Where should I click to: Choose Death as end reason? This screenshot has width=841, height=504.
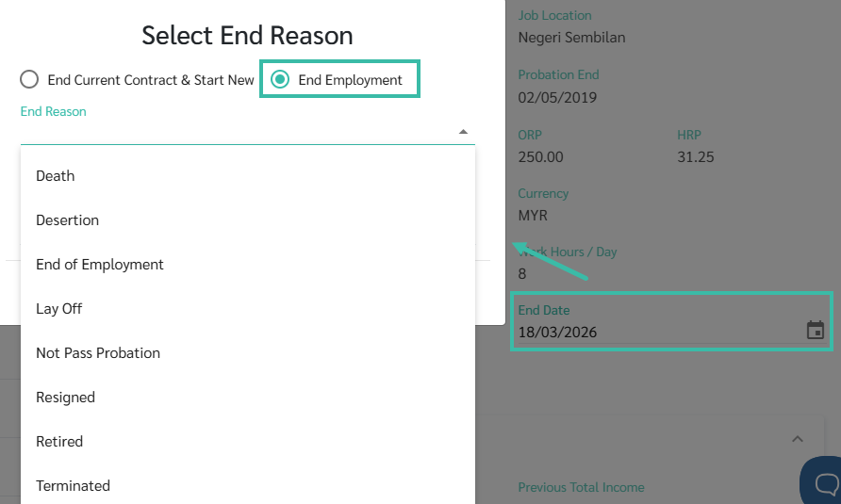[x=56, y=176]
